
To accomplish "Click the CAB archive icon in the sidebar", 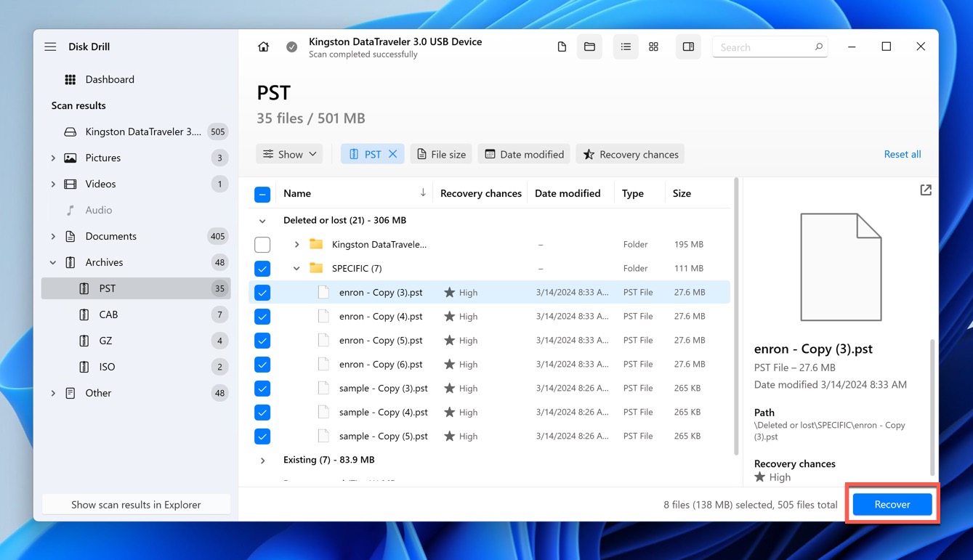I will (84, 315).
